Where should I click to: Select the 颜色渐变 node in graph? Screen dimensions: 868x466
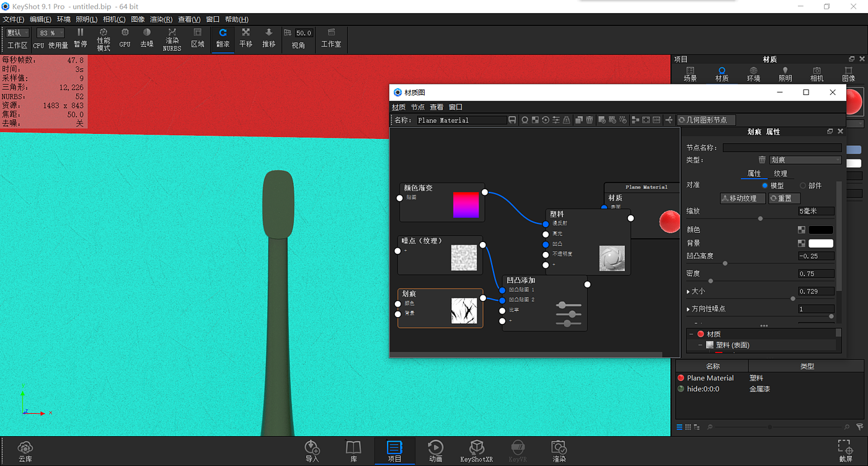coord(442,202)
